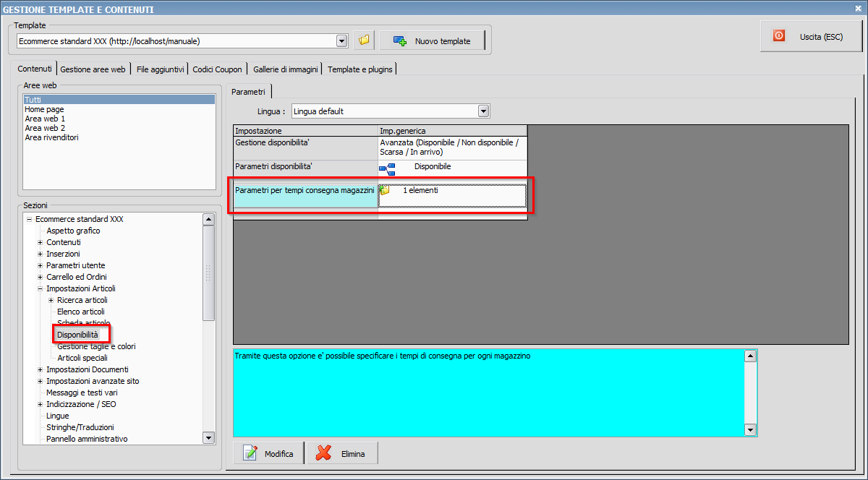Switch to the Contenuti tab

coord(35,69)
